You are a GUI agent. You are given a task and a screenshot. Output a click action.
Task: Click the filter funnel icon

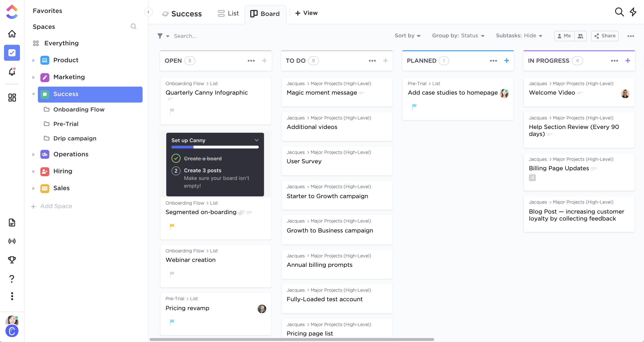[160, 36]
